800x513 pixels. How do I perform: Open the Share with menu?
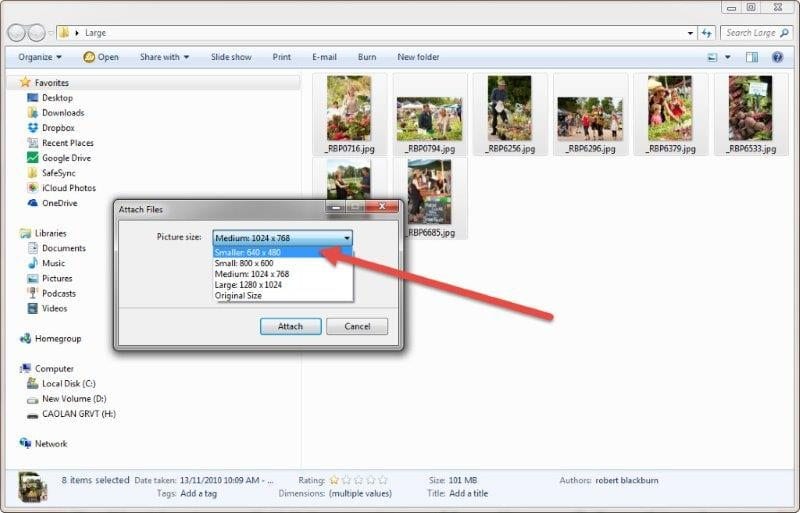[165, 57]
